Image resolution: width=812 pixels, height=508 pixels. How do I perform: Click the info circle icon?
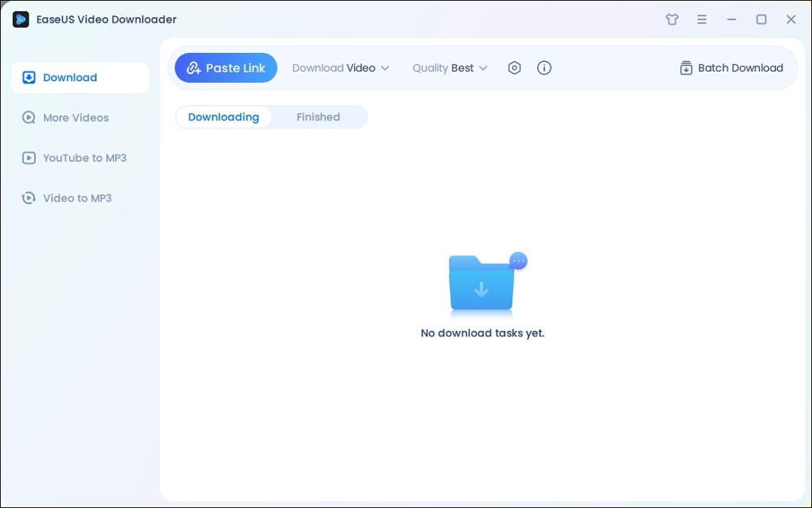pos(544,68)
